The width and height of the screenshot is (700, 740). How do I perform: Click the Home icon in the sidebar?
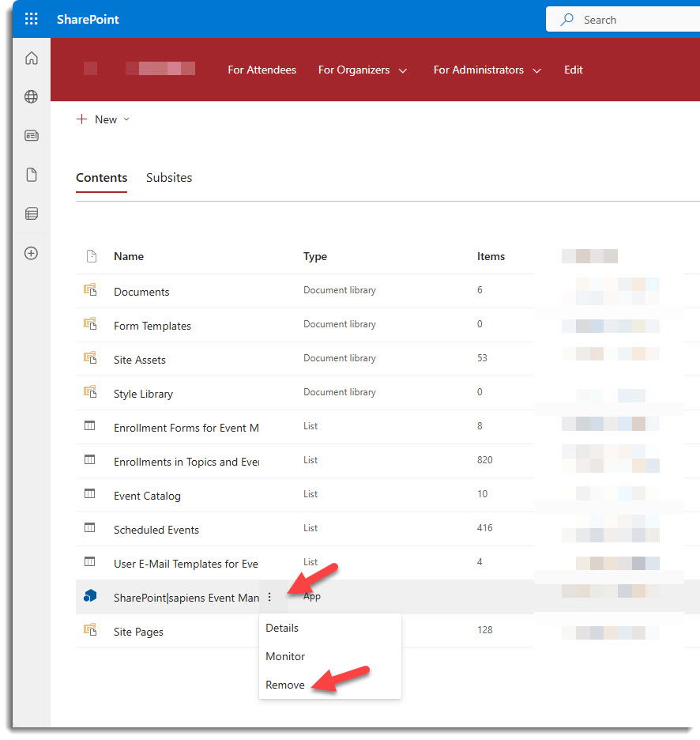pos(30,57)
